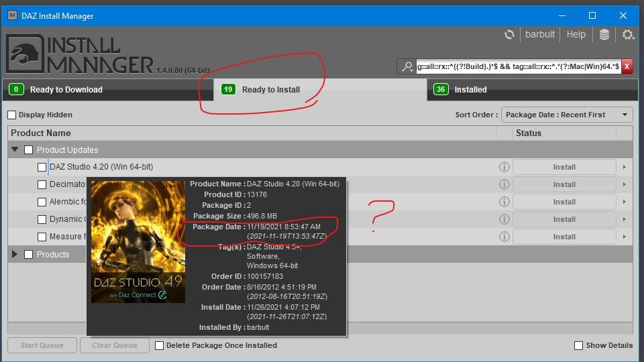Image resolution: width=644 pixels, height=362 pixels.
Task: Switch to Installed tab
Action: 532,89
